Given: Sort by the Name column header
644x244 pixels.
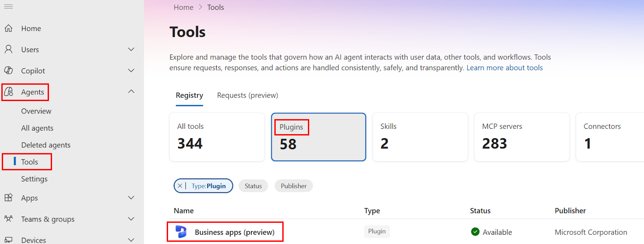Looking at the screenshot, I should click(183, 211).
